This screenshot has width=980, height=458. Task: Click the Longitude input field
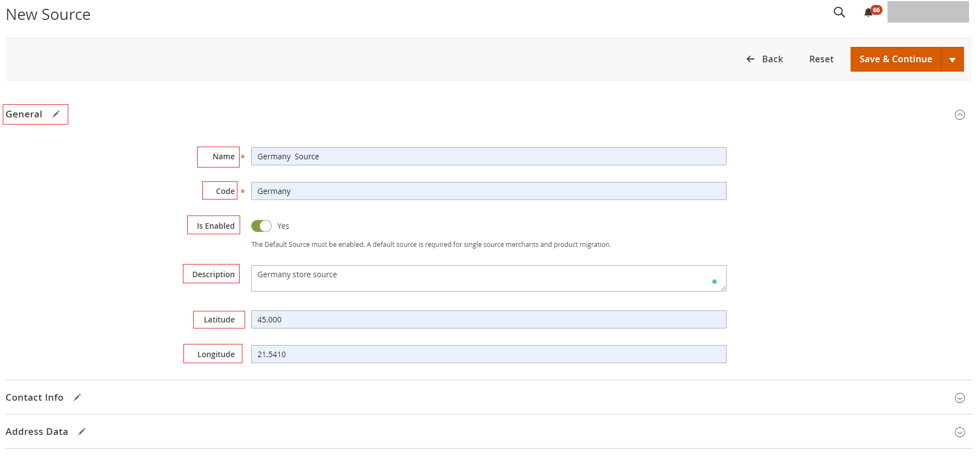488,354
